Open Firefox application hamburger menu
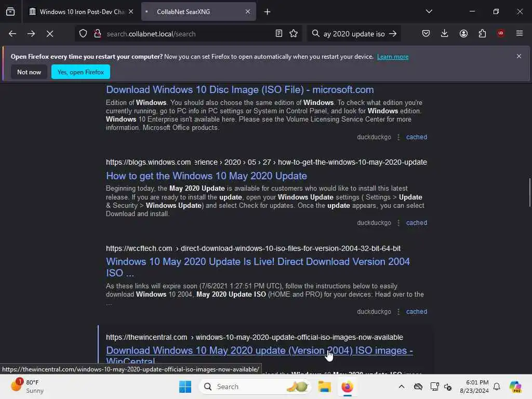 520,33
